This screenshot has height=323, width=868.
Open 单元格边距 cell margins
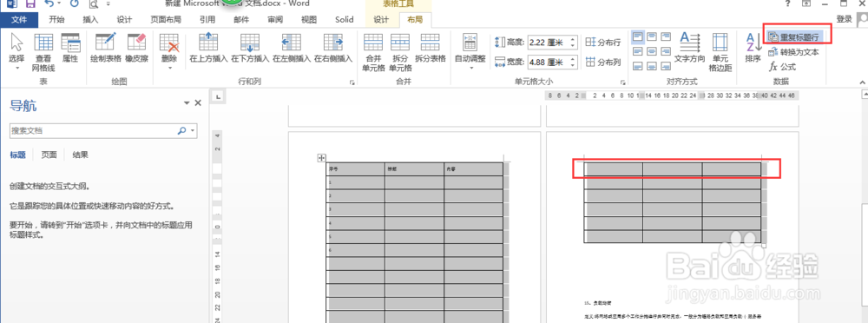pos(720,52)
